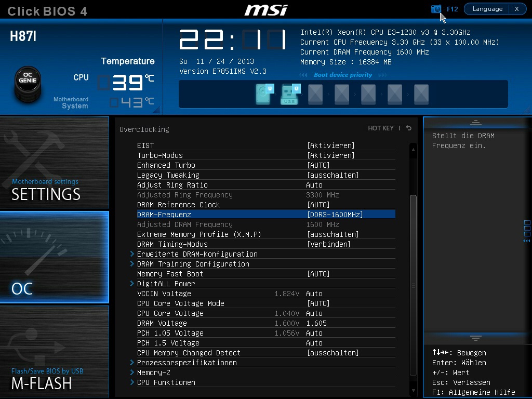Select the USB boot device icon
The width and height of the screenshot is (532, 399).
290,94
